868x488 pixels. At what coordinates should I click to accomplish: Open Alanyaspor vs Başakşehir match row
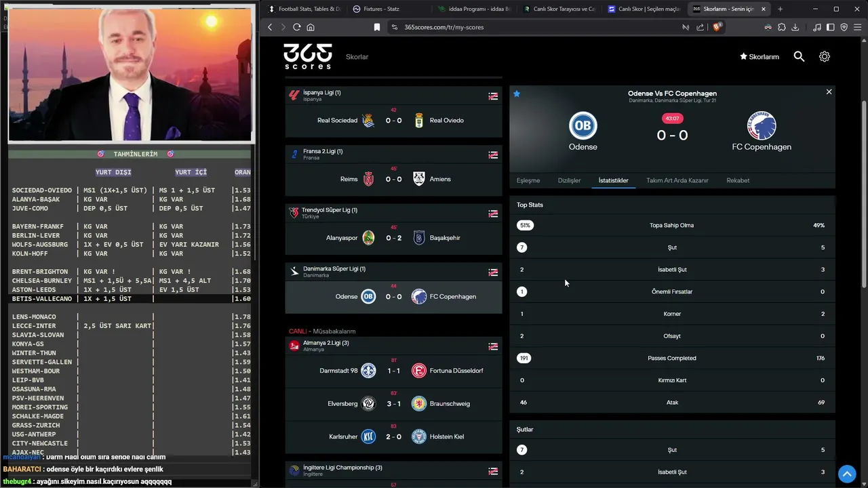(x=393, y=238)
